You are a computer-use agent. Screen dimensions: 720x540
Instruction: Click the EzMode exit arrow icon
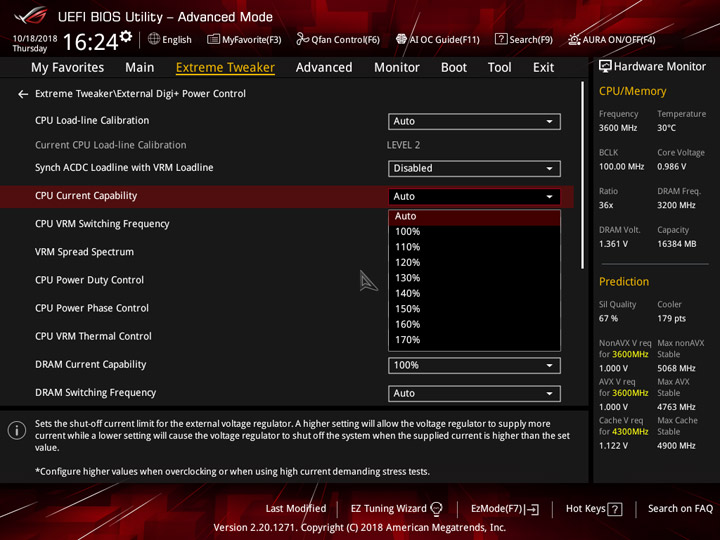[533, 509]
